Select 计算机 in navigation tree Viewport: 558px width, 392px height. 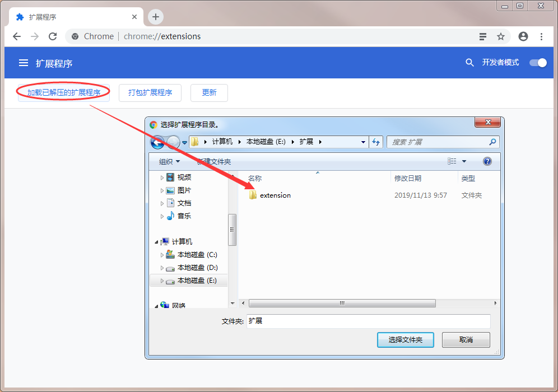click(x=182, y=241)
